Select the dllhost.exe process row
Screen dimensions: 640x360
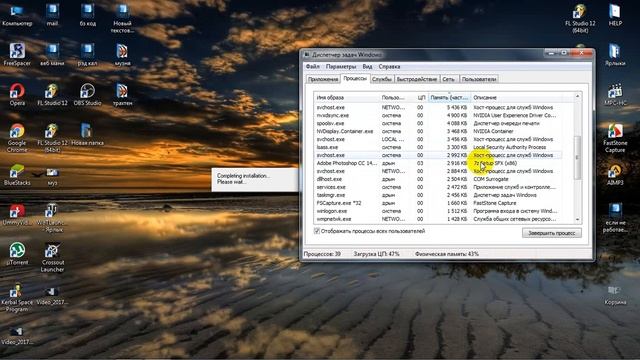tap(438, 179)
